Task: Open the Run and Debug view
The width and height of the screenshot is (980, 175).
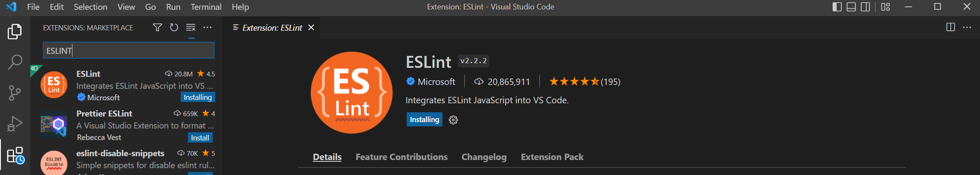Action: (15, 124)
